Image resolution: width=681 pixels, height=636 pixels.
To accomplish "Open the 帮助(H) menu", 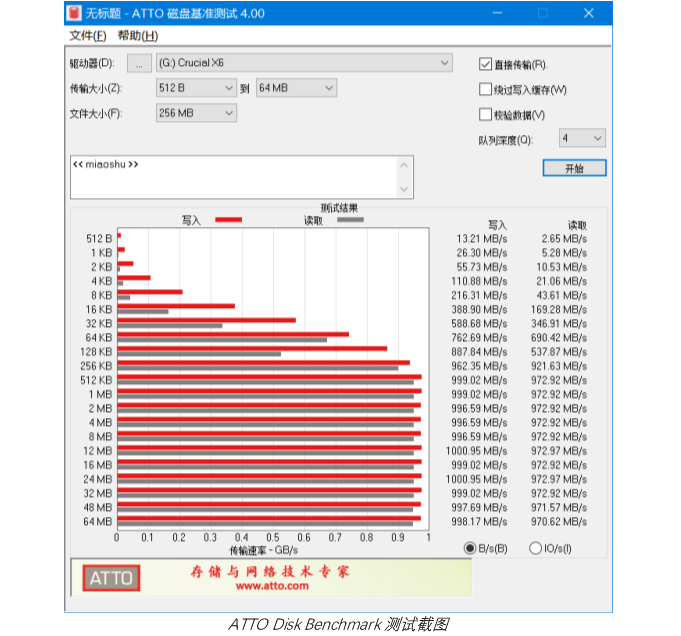I will (x=138, y=36).
